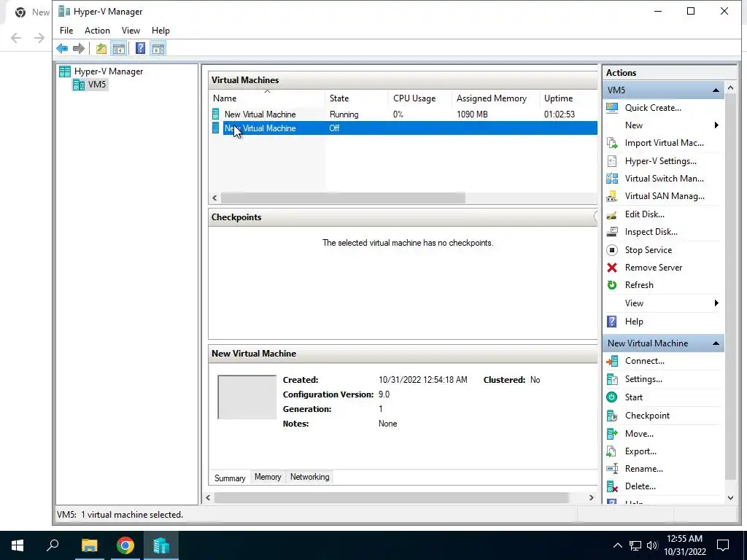Toggle Show/Hide Console Tree toolbar icon
The image size is (747, 560).
click(x=119, y=48)
